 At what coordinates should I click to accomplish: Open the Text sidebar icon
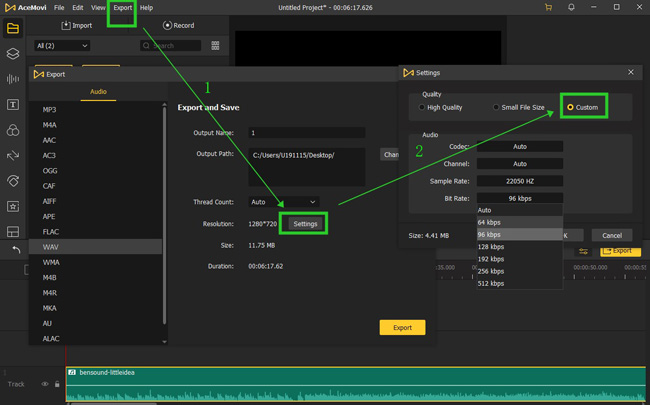(13, 104)
